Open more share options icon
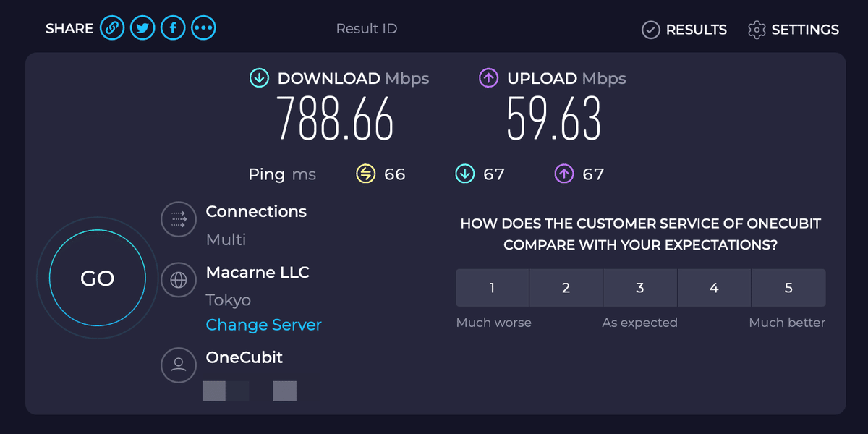The width and height of the screenshot is (868, 434). click(x=204, y=28)
